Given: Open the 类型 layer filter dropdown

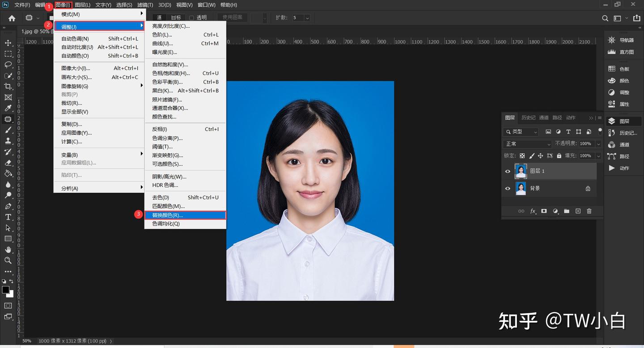Looking at the screenshot, I should pyautogui.click(x=521, y=132).
